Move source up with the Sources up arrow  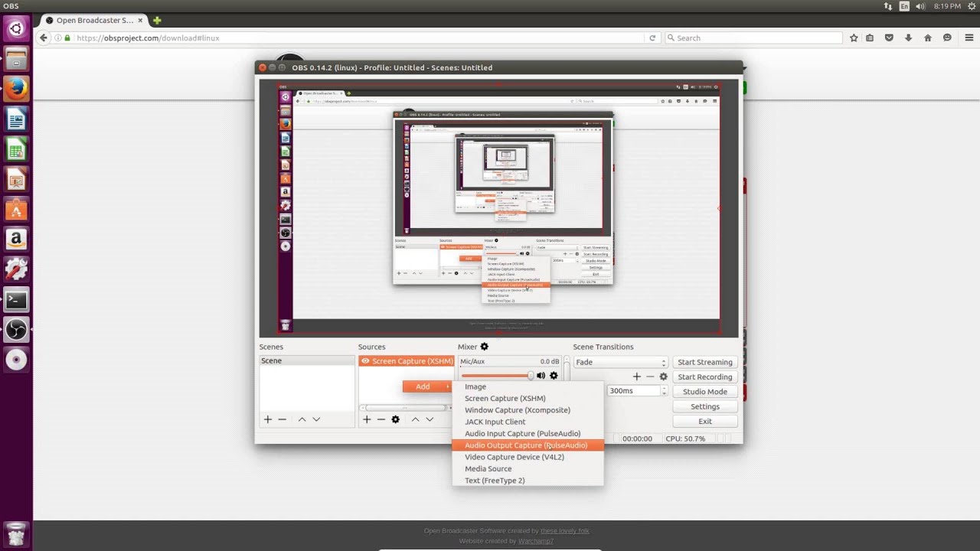415,419
